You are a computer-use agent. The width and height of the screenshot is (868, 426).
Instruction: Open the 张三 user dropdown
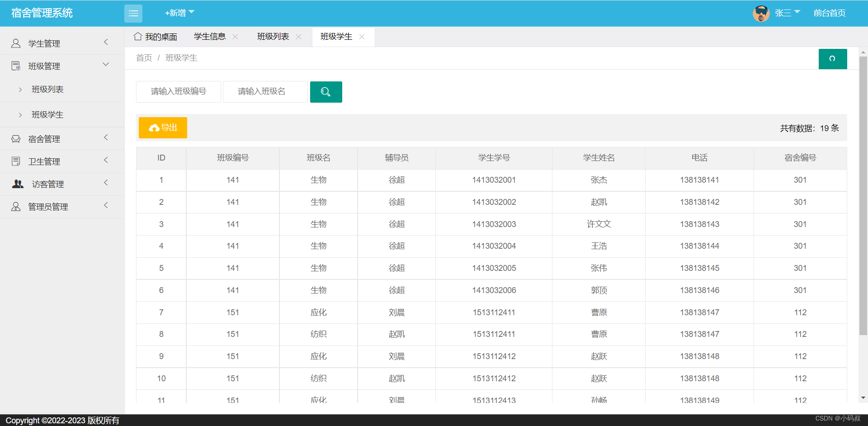coord(788,13)
